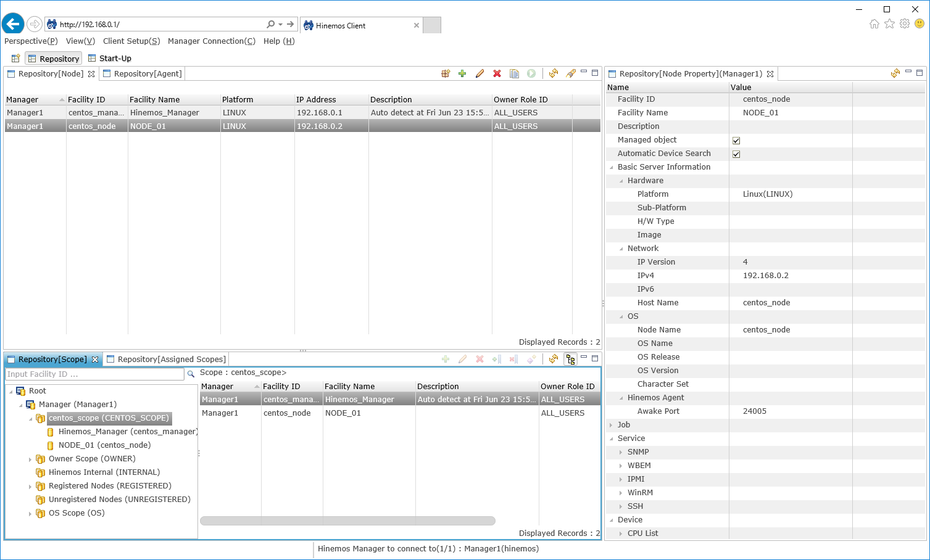Click the pencil Modify icon in Repository[Node] toolbar

[480, 73]
